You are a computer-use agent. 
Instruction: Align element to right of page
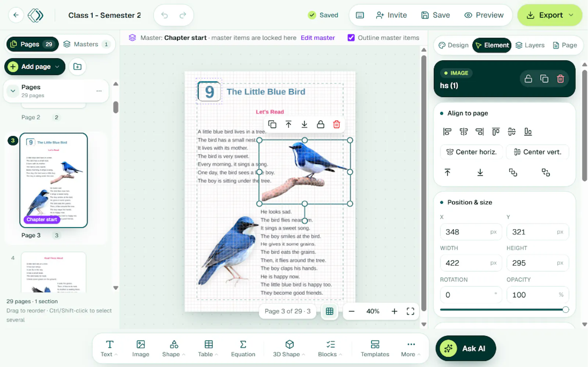[x=480, y=132]
